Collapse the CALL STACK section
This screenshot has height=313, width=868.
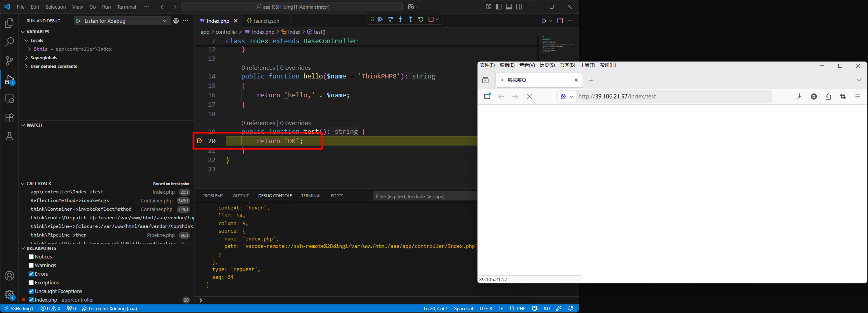23,184
